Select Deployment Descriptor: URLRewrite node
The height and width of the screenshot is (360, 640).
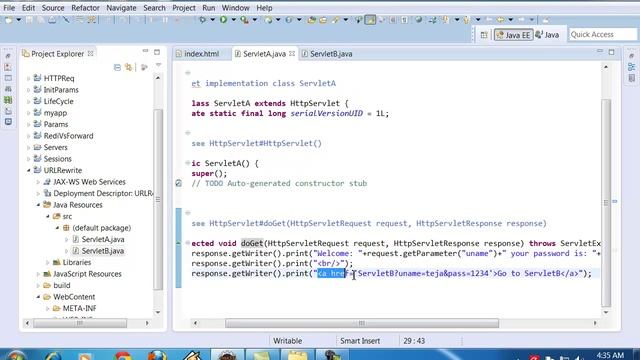click(x=98, y=193)
